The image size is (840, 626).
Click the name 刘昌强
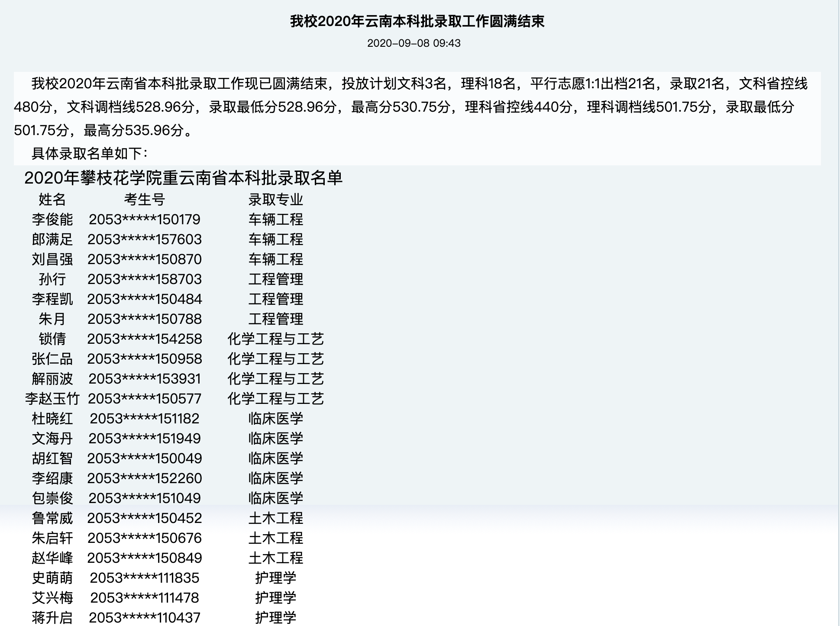[52, 259]
